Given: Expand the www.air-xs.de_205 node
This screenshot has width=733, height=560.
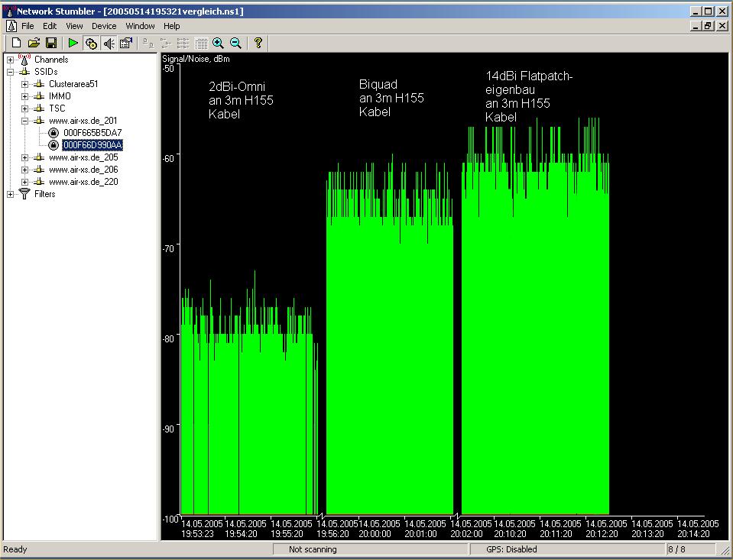Looking at the screenshot, I should [25, 157].
